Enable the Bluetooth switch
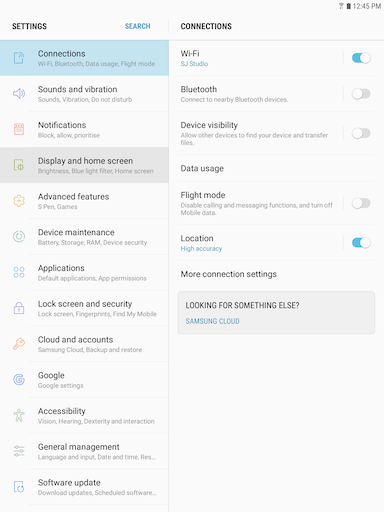 361,94
